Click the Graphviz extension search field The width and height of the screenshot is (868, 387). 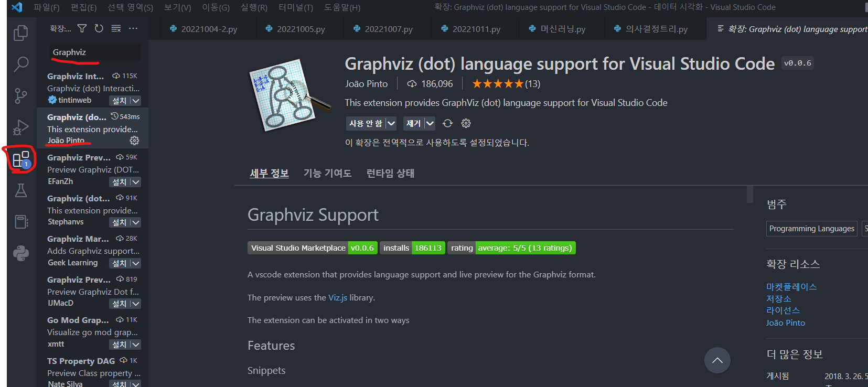click(x=95, y=52)
